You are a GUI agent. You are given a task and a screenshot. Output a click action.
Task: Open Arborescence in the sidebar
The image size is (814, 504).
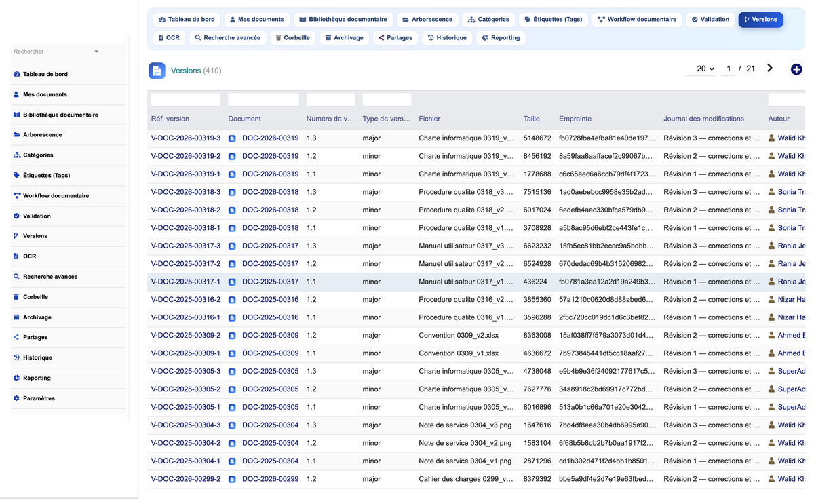tap(38, 135)
